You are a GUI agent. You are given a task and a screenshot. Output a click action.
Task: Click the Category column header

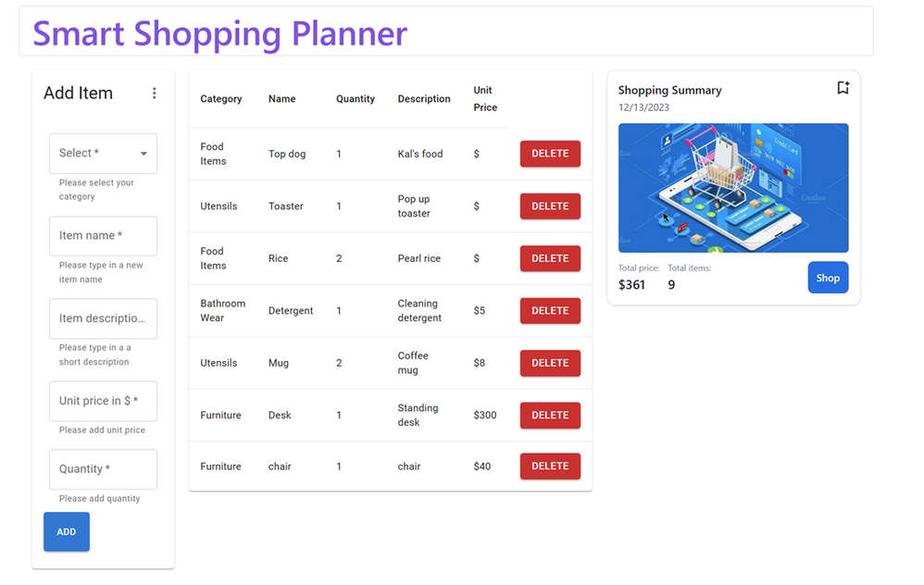pyautogui.click(x=221, y=99)
